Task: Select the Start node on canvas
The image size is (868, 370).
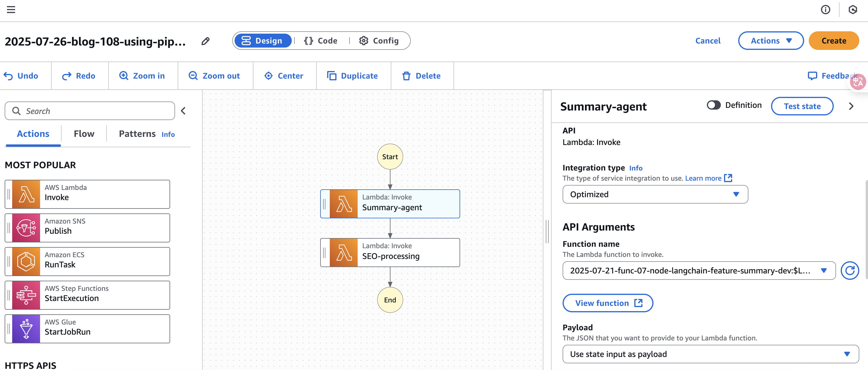Action: click(x=390, y=157)
